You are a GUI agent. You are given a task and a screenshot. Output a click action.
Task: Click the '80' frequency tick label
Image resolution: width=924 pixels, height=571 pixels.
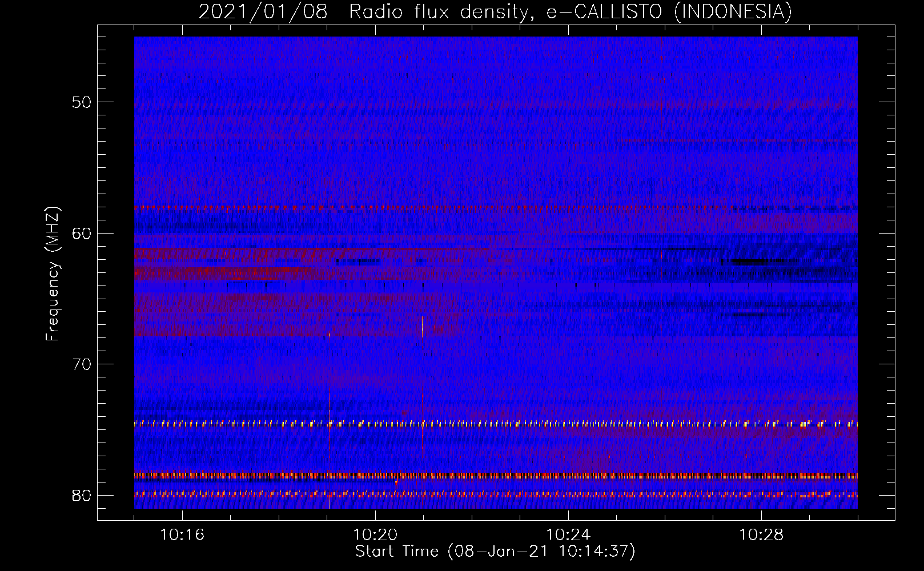(82, 495)
